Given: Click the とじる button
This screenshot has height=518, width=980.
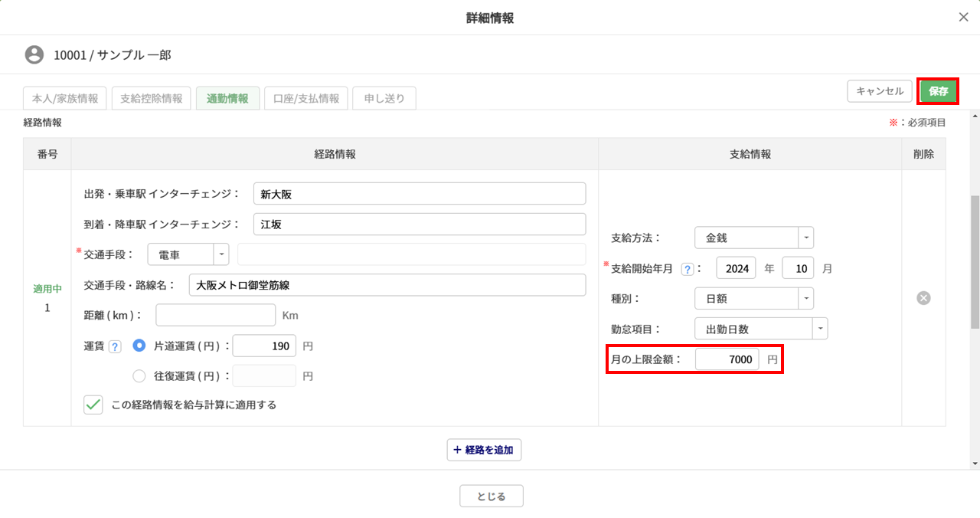Looking at the screenshot, I should [x=492, y=497].
